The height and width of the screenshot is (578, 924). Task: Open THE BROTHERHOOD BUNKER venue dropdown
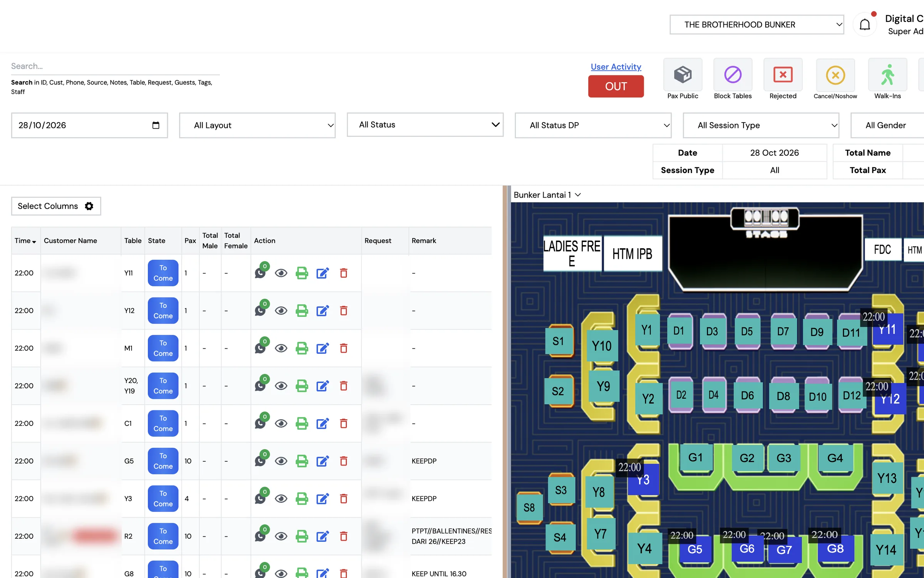[x=757, y=25]
